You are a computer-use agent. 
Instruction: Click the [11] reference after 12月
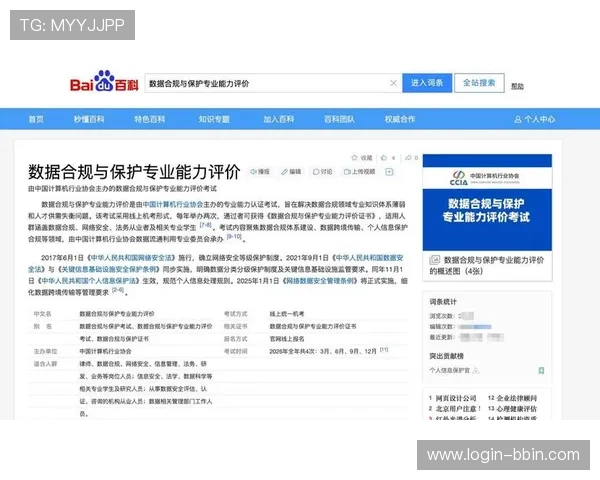pyautogui.click(x=384, y=349)
